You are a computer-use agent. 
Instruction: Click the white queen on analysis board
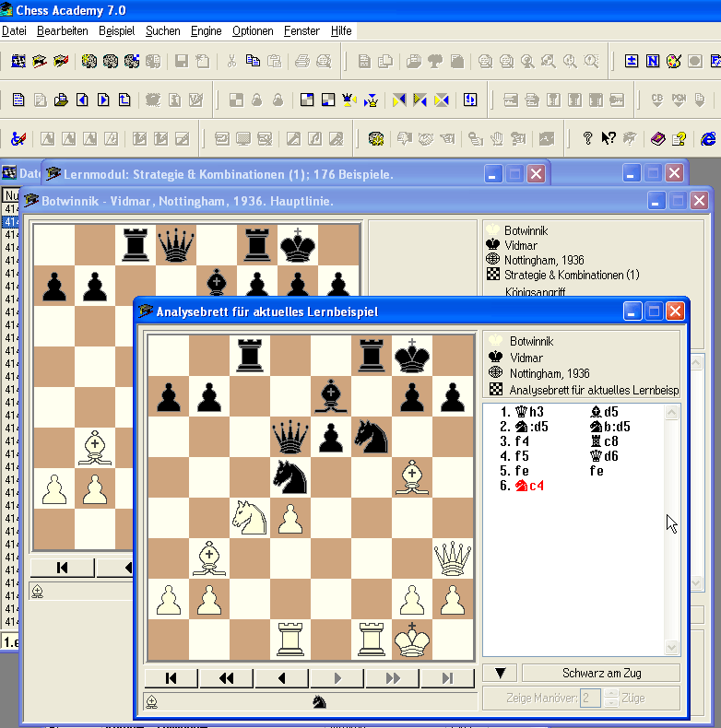pyautogui.click(x=452, y=558)
